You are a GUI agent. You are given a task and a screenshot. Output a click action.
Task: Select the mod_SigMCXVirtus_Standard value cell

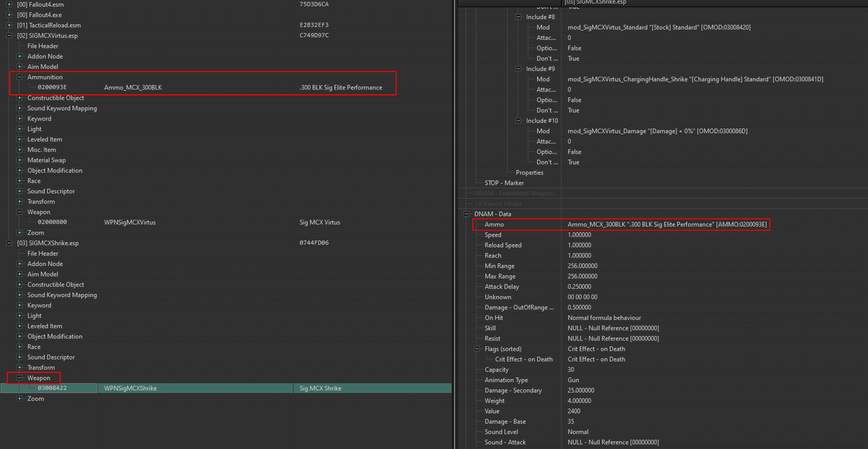point(658,27)
